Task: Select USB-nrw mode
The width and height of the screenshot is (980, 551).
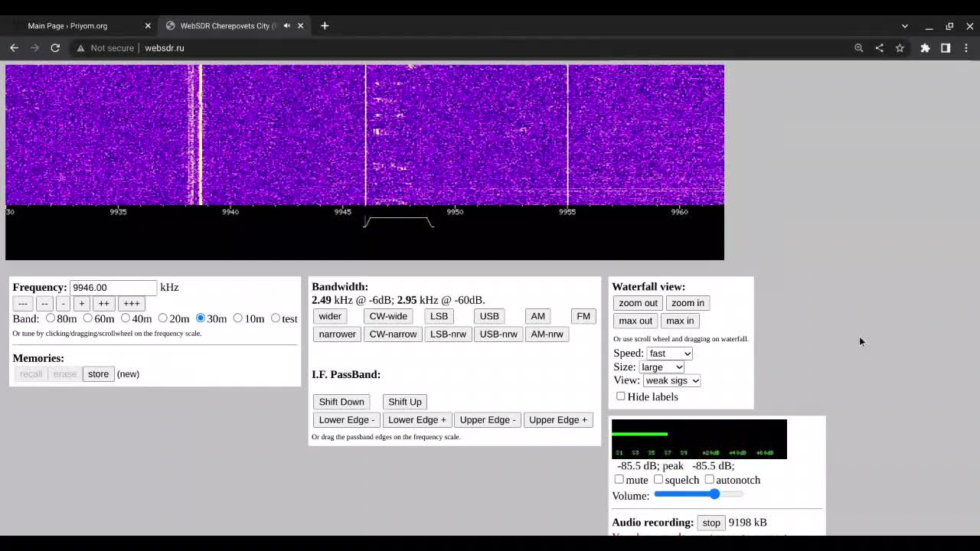Action: tap(498, 334)
